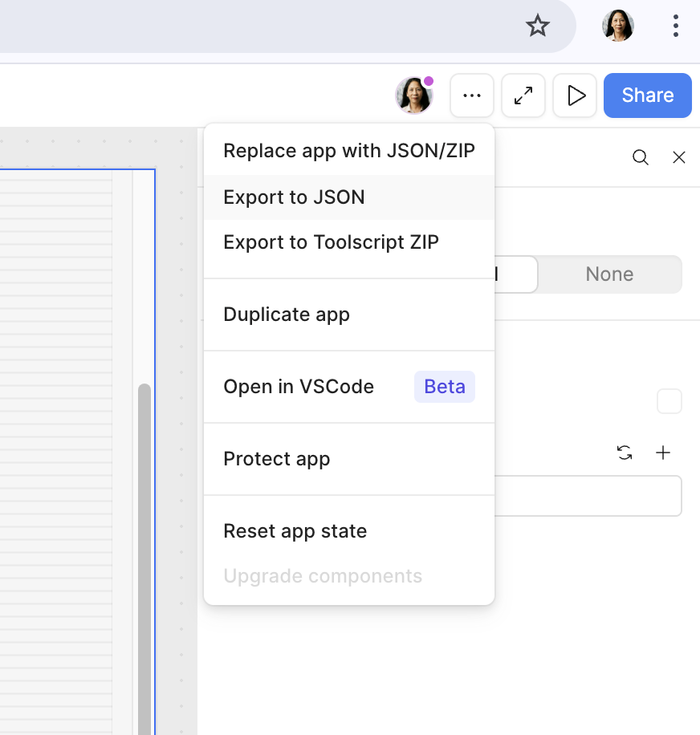This screenshot has width=700, height=735.
Task: Select Export to JSON
Action: (x=294, y=197)
